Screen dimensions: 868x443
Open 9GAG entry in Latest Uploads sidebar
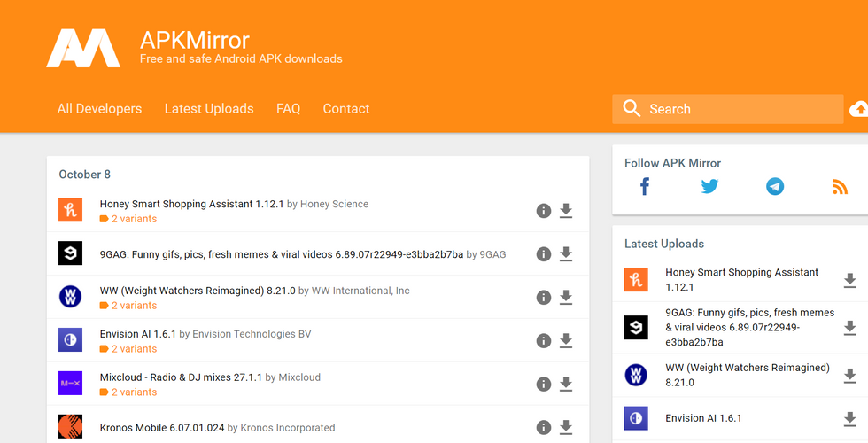point(749,327)
